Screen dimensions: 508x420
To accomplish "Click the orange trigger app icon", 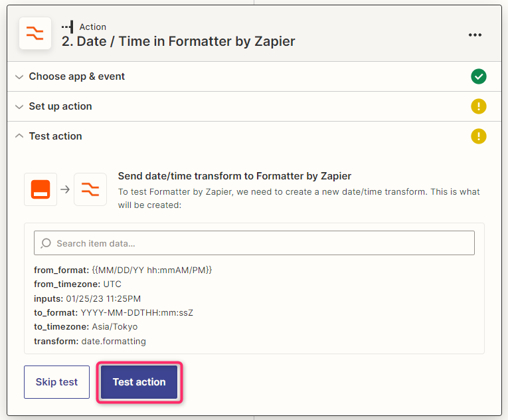I will (41, 189).
